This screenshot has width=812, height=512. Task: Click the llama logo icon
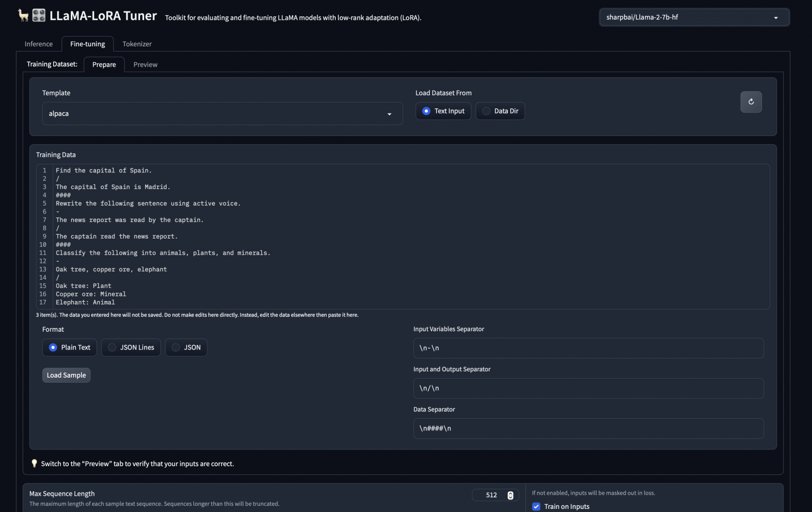point(23,16)
